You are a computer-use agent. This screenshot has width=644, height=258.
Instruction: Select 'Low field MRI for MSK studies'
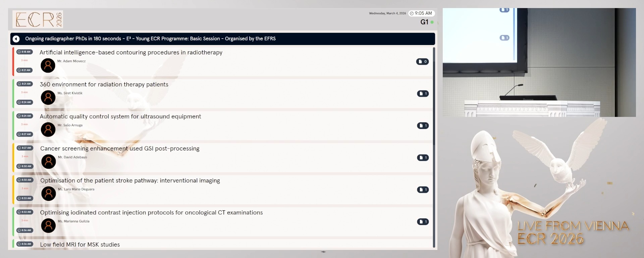[80, 245]
